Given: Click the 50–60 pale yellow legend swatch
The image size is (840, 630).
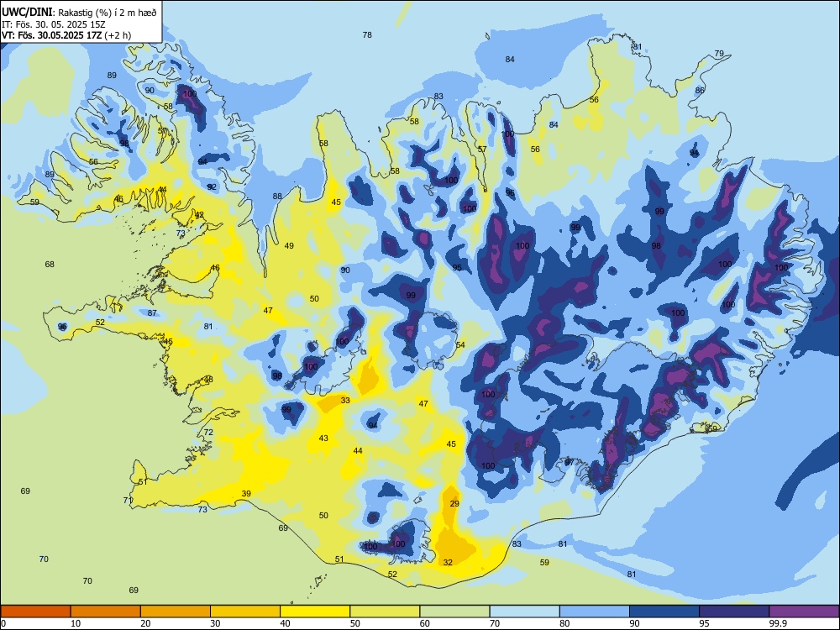Looking at the screenshot, I should [385, 612].
